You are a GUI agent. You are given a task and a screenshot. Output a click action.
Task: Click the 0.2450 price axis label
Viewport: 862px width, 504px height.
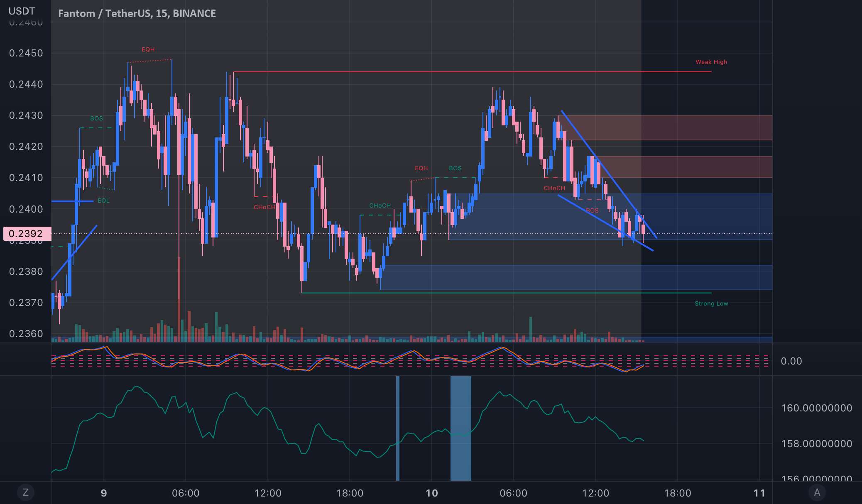(x=26, y=53)
